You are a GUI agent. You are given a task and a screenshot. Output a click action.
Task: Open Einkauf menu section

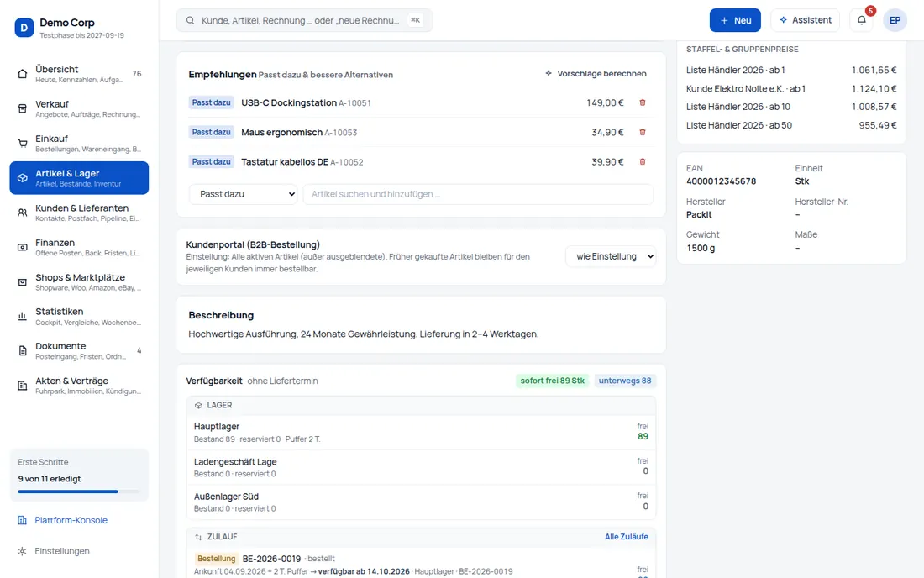pyautogui.click(x=79, y=143)
